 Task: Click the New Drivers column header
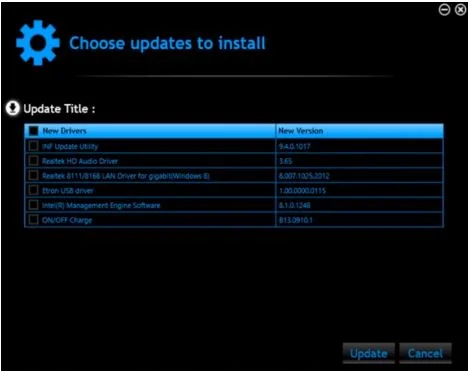pyautogui.click(x=150, y=131)
